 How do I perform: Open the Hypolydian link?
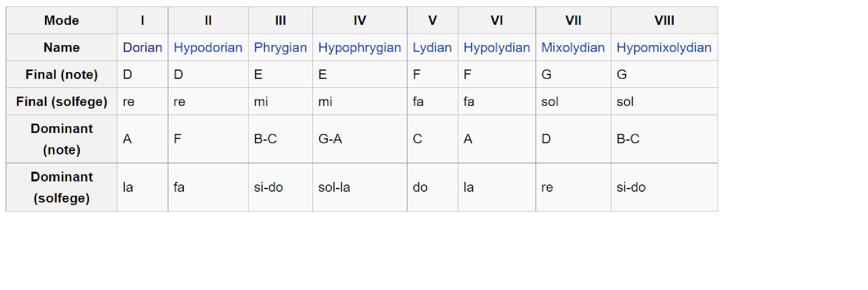tap(496, 47)
